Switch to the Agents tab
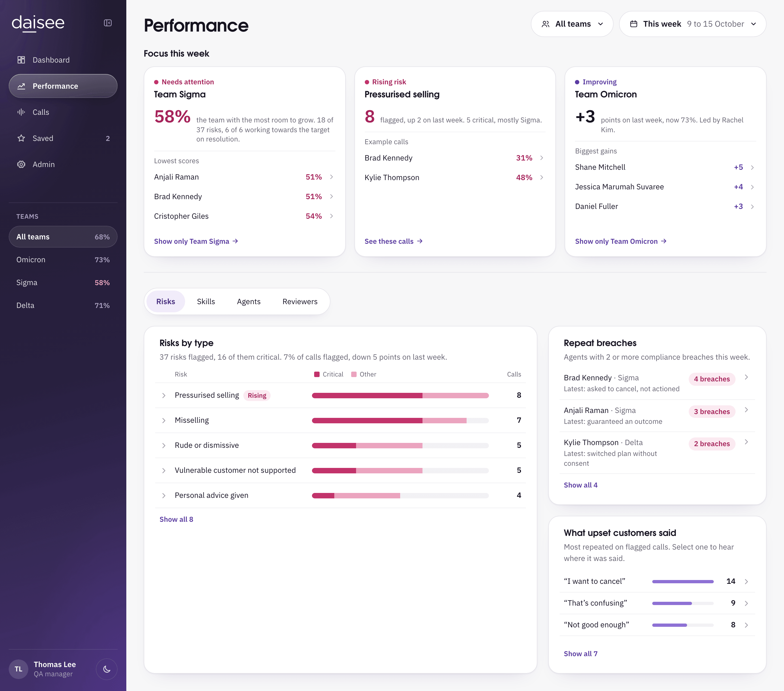This screenshot has width=784, height=691. 249,301
